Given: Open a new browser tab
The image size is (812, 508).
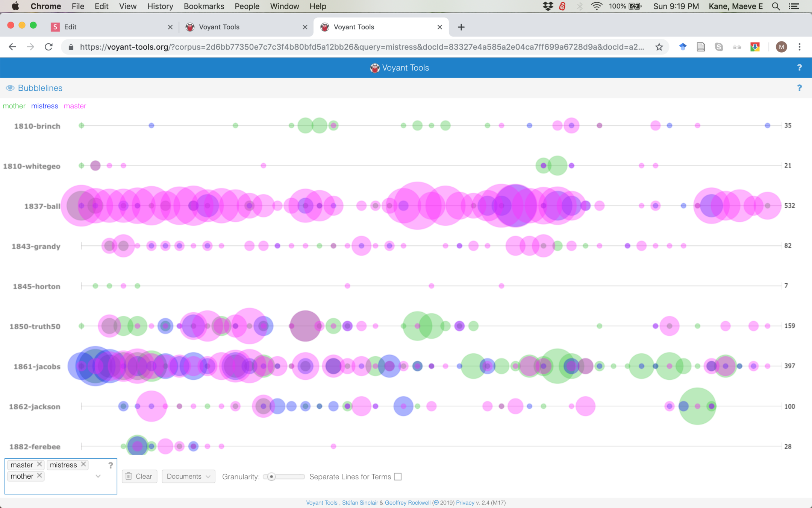Looking at the screenshot, I should click(461, 27).
